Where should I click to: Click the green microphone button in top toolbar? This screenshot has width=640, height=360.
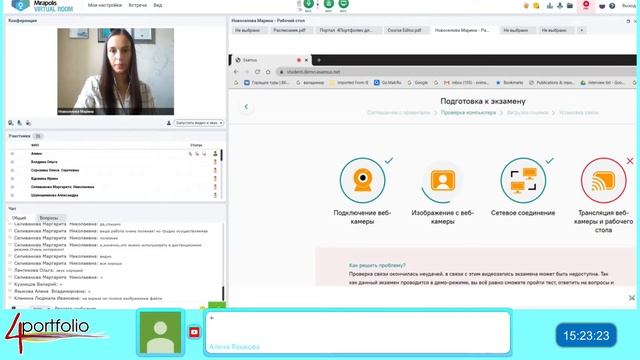(309, 4)
